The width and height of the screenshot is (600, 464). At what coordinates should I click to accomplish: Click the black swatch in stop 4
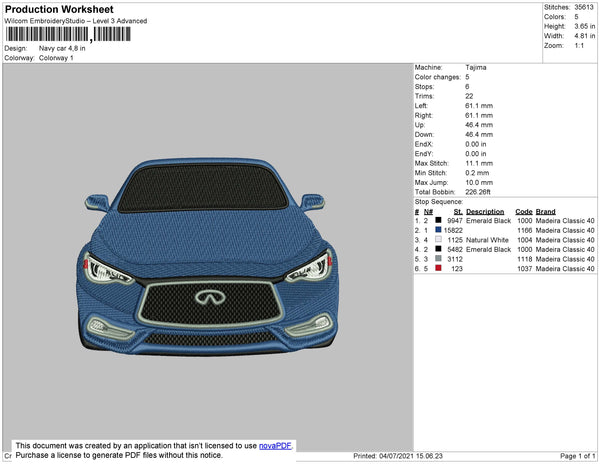[x=438, y=249]
